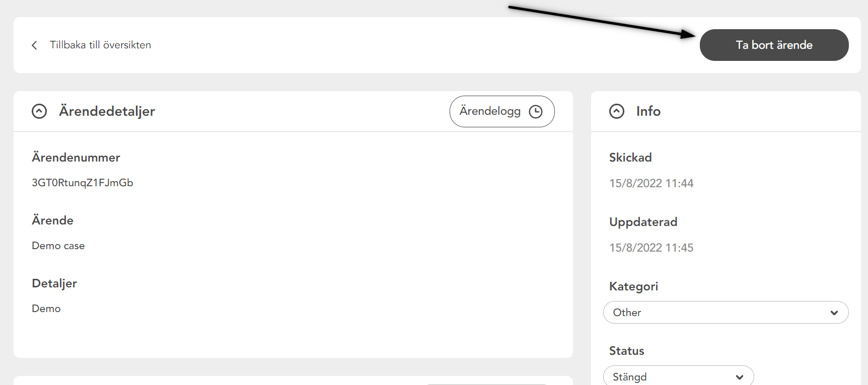
Task: Click the Uppdaterad timestamp 15/8/2022 11:45
Action: (651, 248)
